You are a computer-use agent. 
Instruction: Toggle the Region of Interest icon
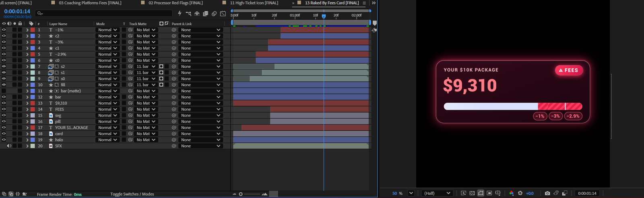click(x=489, y=193)
